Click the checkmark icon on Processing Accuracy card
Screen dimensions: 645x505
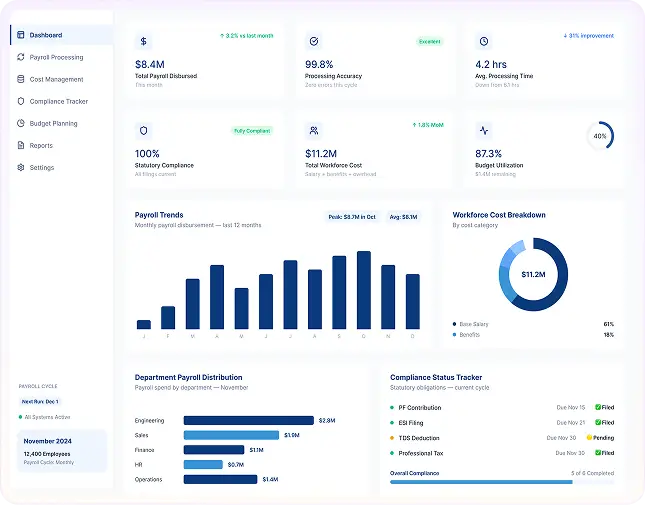coord(314,41)
